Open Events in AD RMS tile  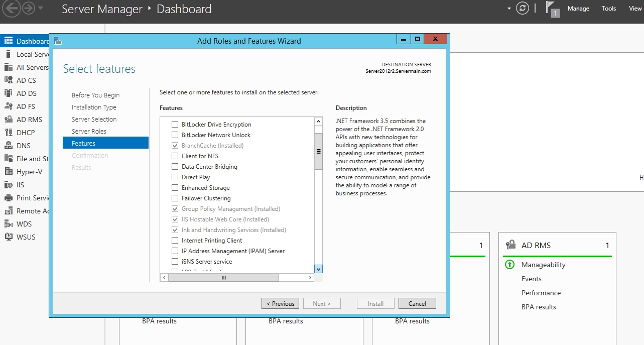point(532,279)
